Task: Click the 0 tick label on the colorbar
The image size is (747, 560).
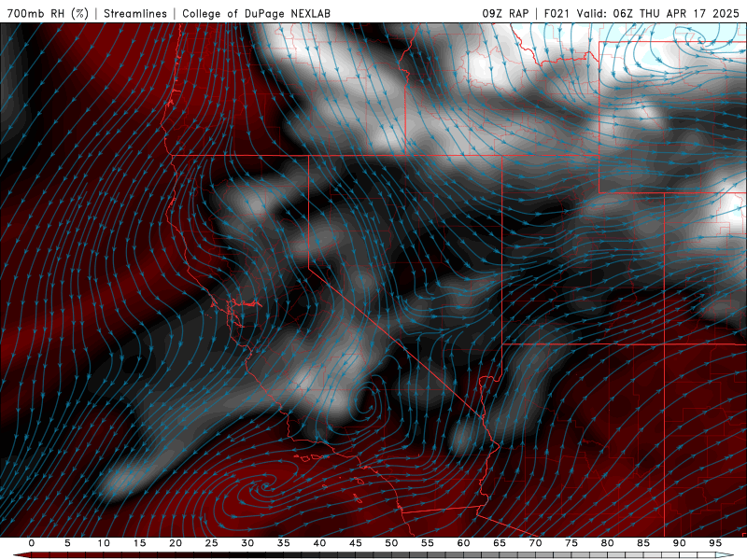Action: tap(32, 543)
